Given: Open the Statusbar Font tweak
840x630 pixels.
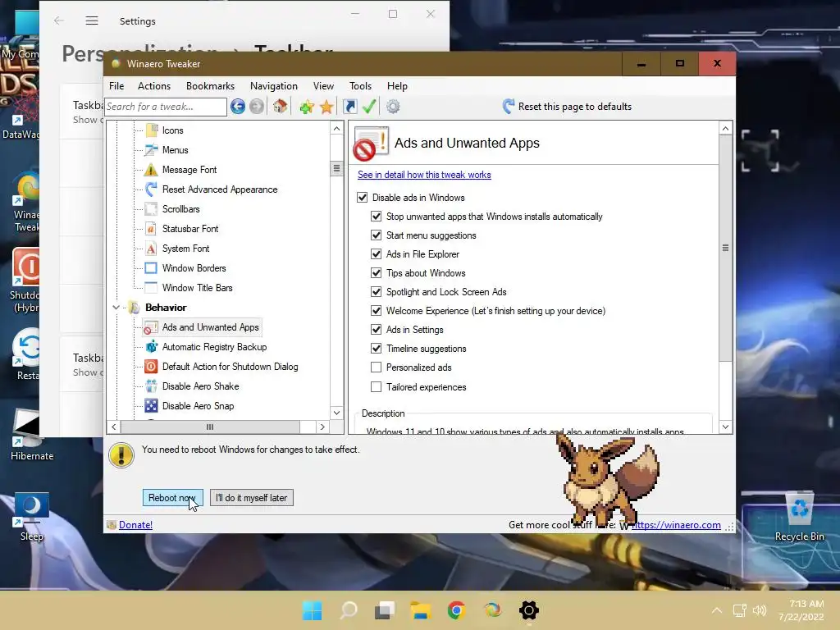Looking at the screenshot, I should point(190,229).
